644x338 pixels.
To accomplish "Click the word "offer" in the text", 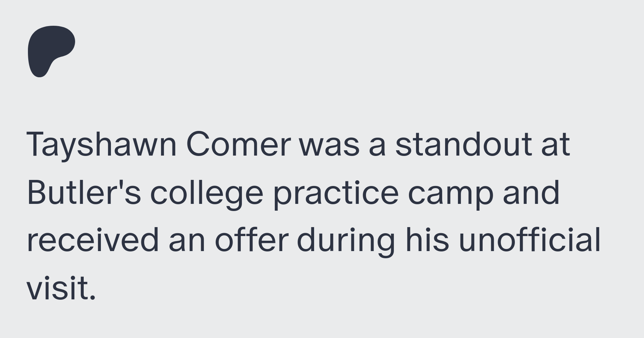I will coord(251,240).
